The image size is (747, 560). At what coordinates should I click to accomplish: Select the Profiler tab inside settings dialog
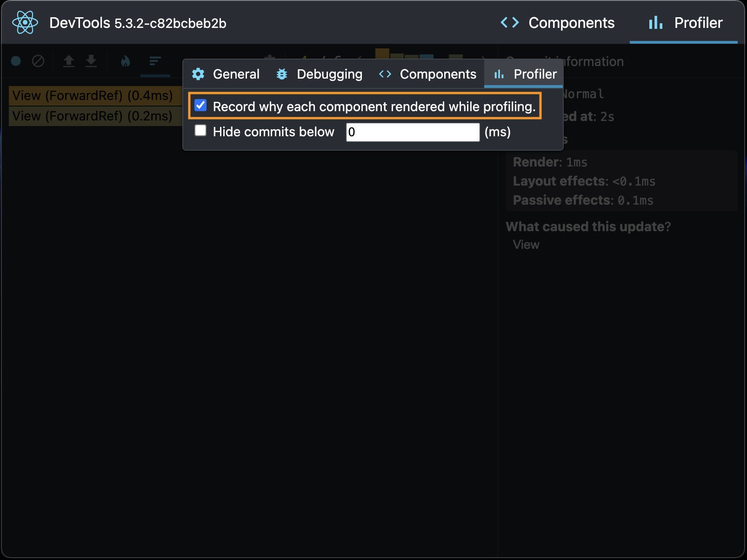525,74
